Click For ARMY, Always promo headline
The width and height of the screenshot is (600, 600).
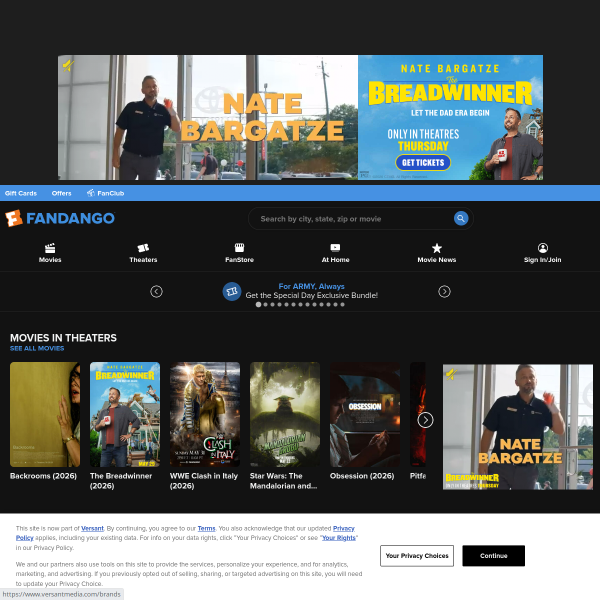pos(311,286)
